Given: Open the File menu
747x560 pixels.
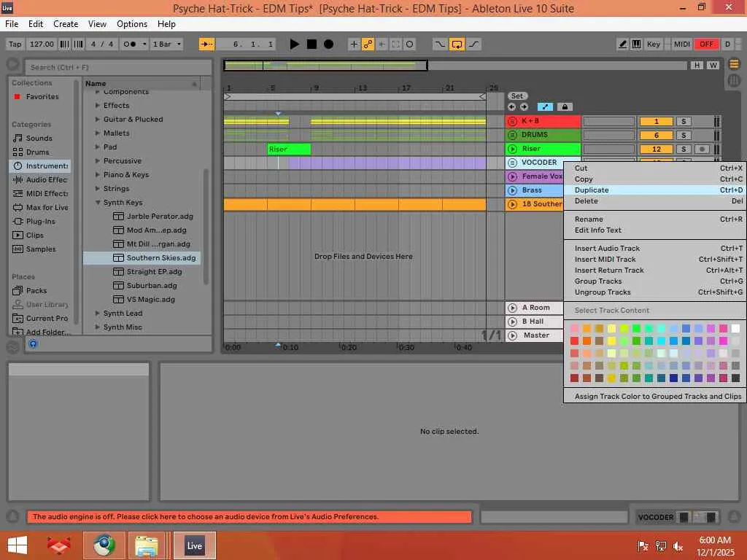Looking at the screenshot, I should (12, 24).
